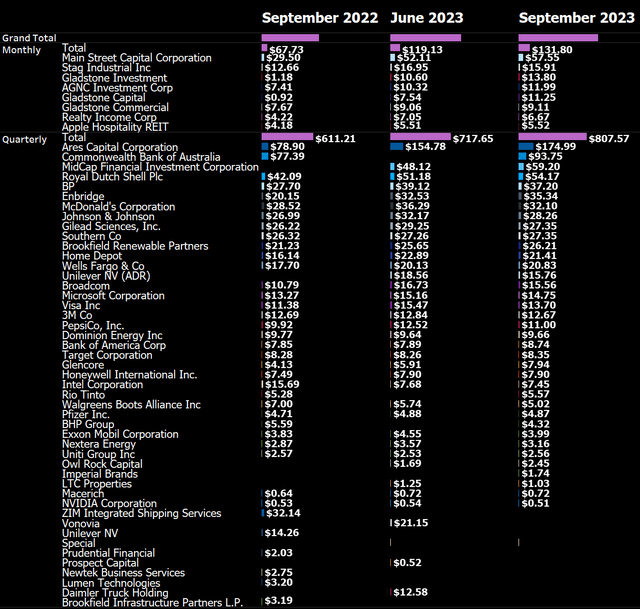Screen dimensions: 640x609
Task: Select Apple Hospitality REIT row
Action: click(115, 127)
